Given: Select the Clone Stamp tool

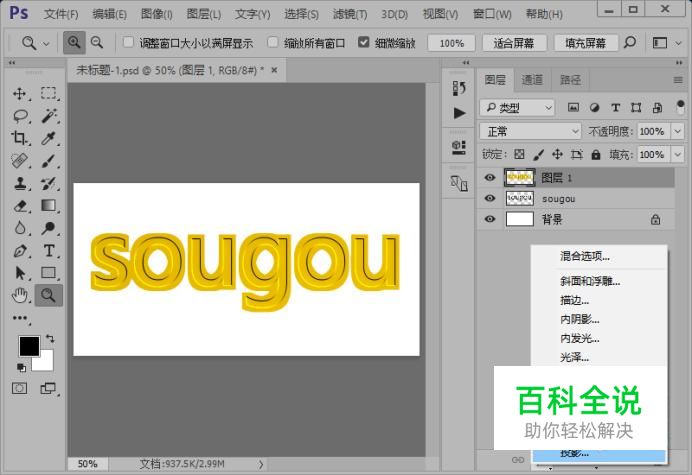Looking at the screenshot, I should (19, 183).
